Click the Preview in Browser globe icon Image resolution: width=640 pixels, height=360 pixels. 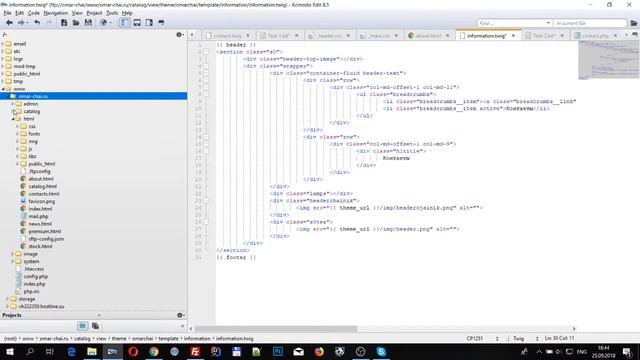coord(104,23)
